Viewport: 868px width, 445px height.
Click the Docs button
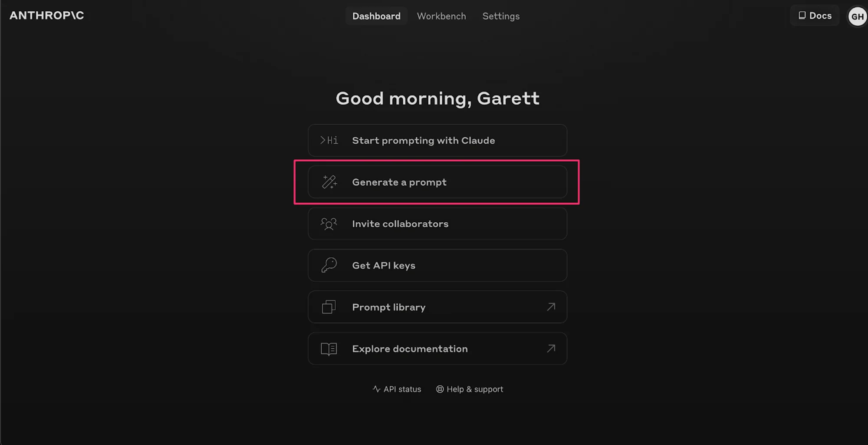(x=815, y=16)
